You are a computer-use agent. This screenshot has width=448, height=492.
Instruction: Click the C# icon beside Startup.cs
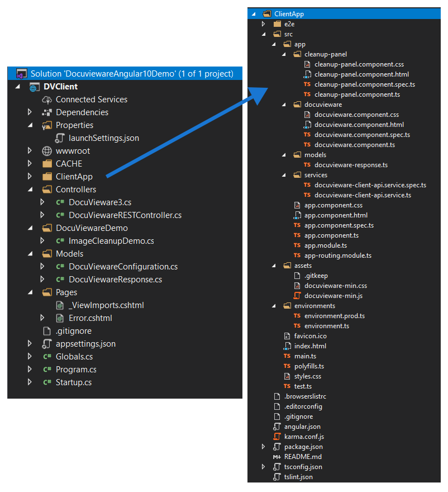coord(47,382)
